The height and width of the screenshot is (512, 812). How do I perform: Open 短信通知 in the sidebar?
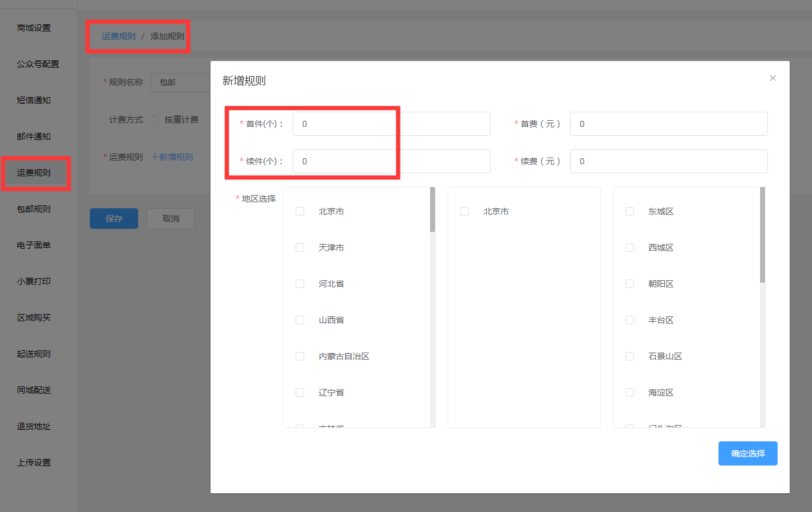34,100
